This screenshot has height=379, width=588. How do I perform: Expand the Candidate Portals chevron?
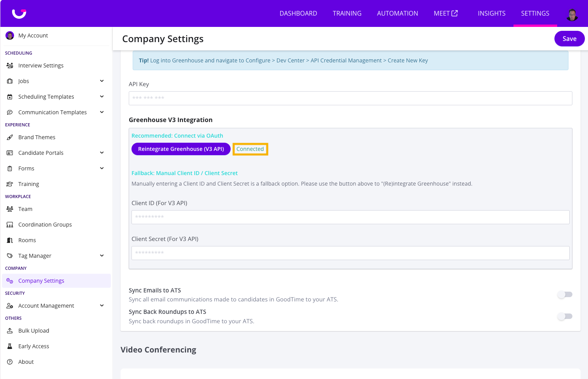[x=102, y=153]
